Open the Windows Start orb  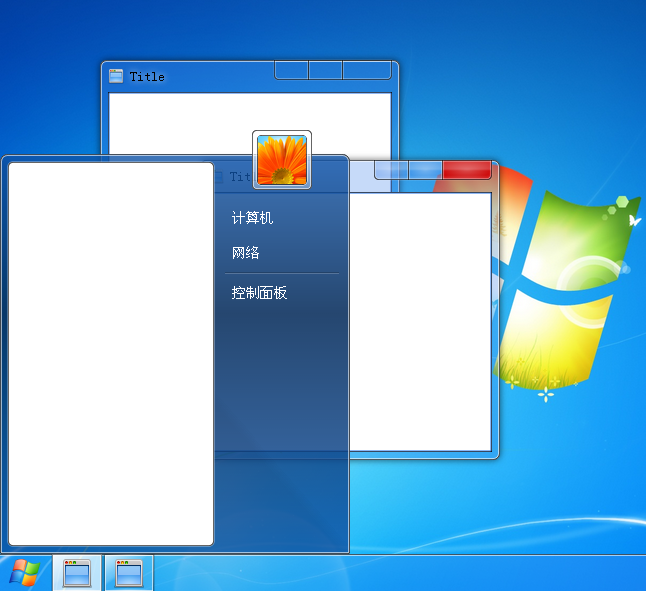(x=25, y=573)
